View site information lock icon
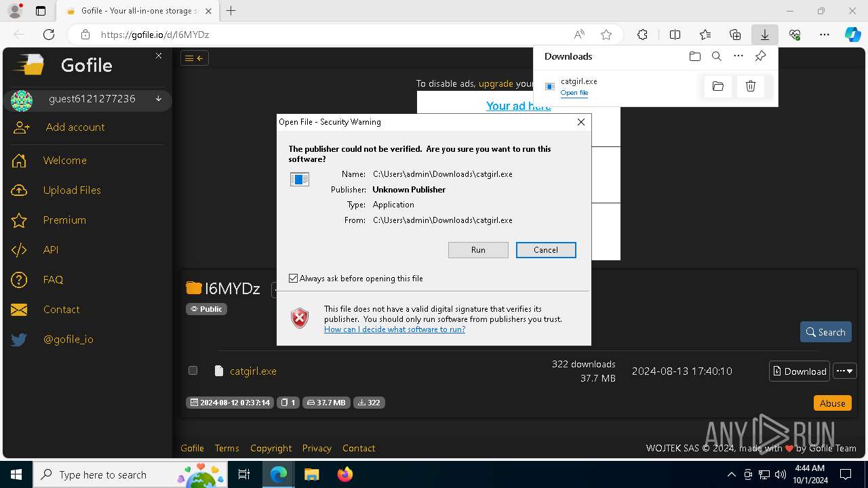Screen dimensions: 868x488 click(85, 35)
